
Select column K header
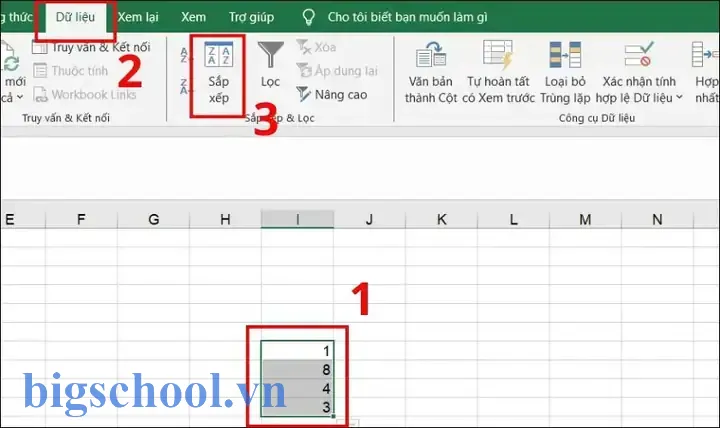tap(441, 220)
